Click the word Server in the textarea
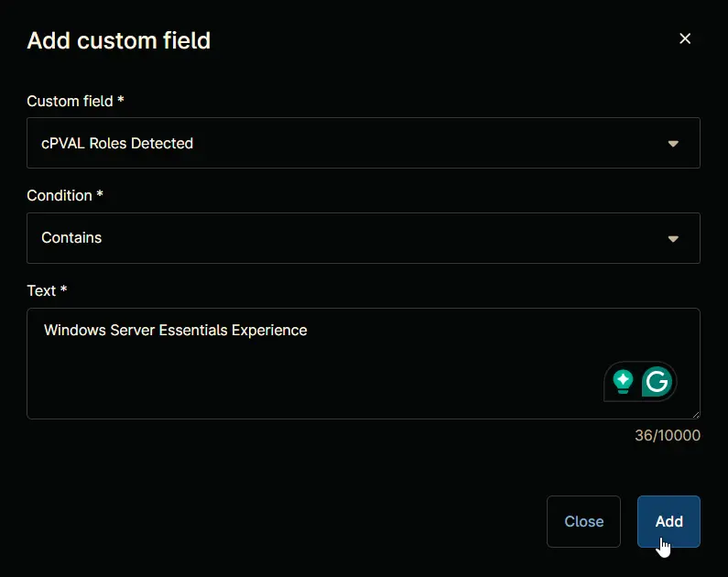 point(132,330)
